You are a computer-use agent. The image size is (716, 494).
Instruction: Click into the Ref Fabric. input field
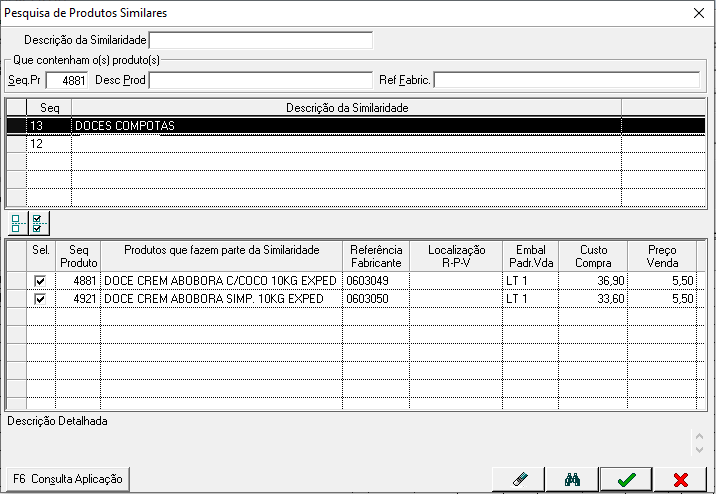pyautogui.click(x=567, y=80)
